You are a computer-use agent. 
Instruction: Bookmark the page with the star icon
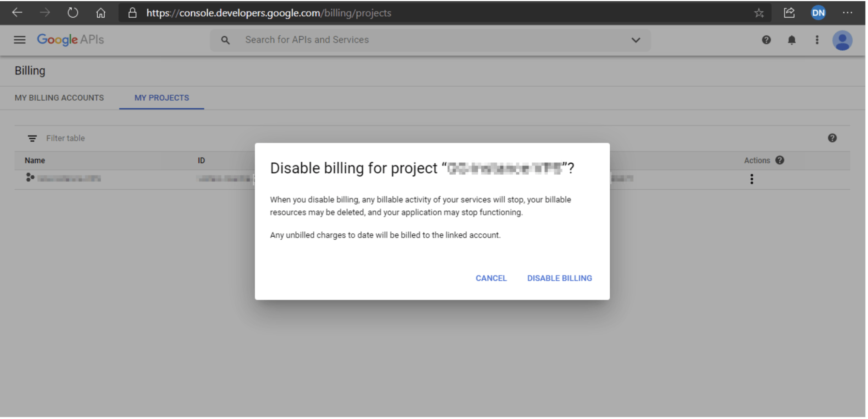click(x=759, y=13)
